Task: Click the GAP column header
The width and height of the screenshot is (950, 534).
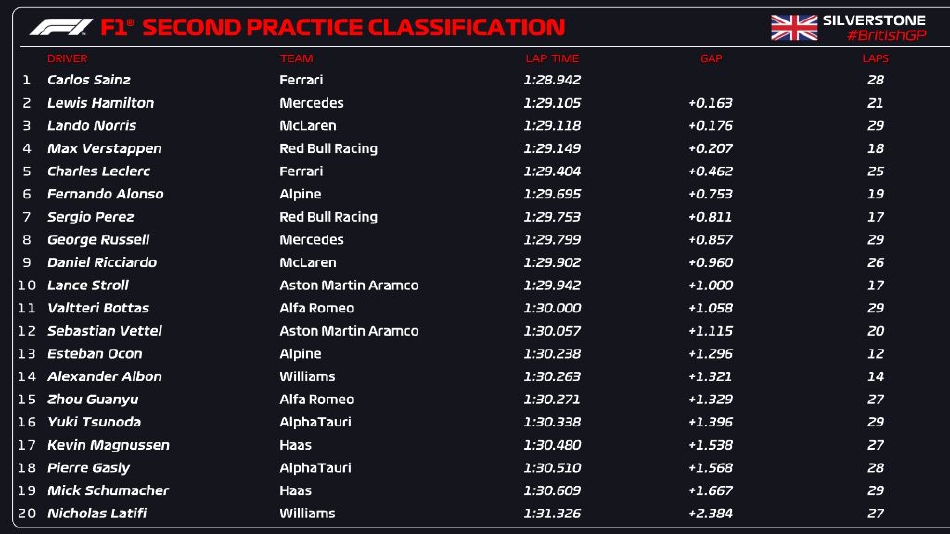Action: pyautogui.click(x=711, y=59)
